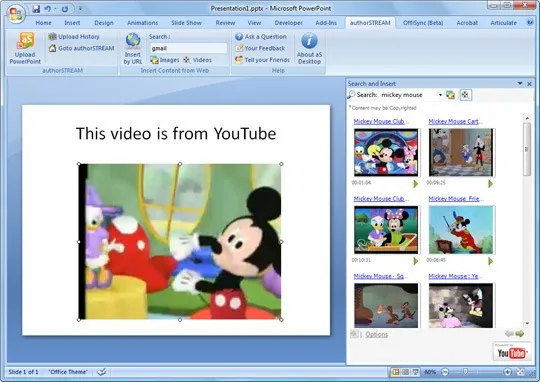
Task: Focus the ribbon Search field containing gmail
Action: [x=188, y=48]
